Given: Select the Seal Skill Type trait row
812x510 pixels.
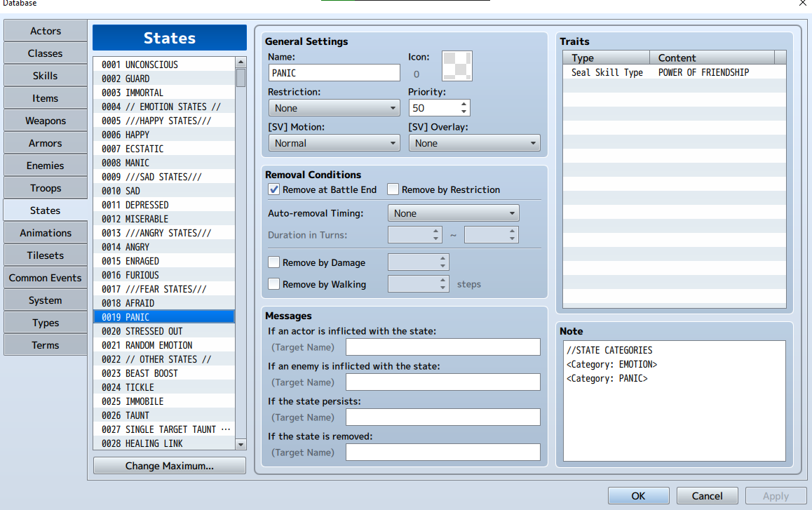Looking at the screenshot, I should coord(675,72).
